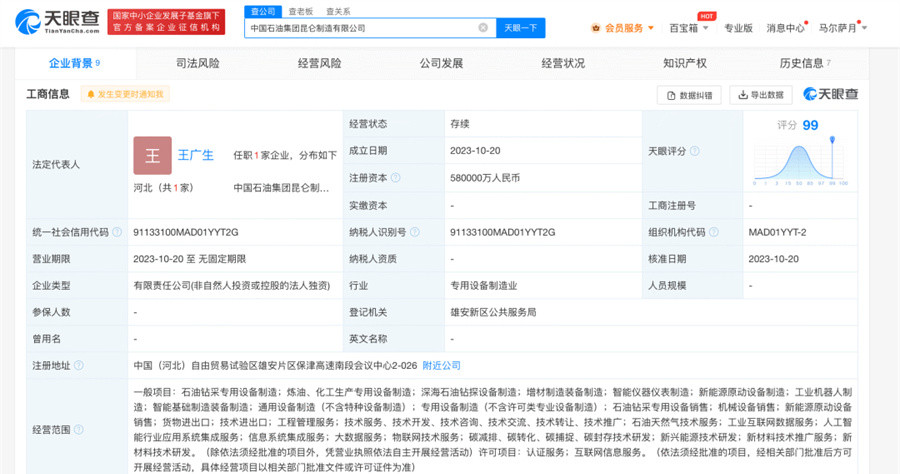Open the 专业版 link
900x474 pixels.
click(738, 28)
